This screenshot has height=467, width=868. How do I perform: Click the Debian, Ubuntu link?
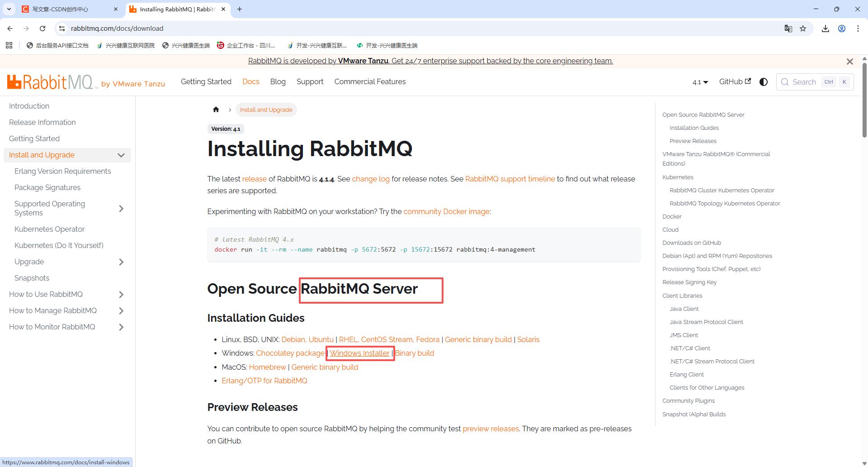click(x=307, y=339)
